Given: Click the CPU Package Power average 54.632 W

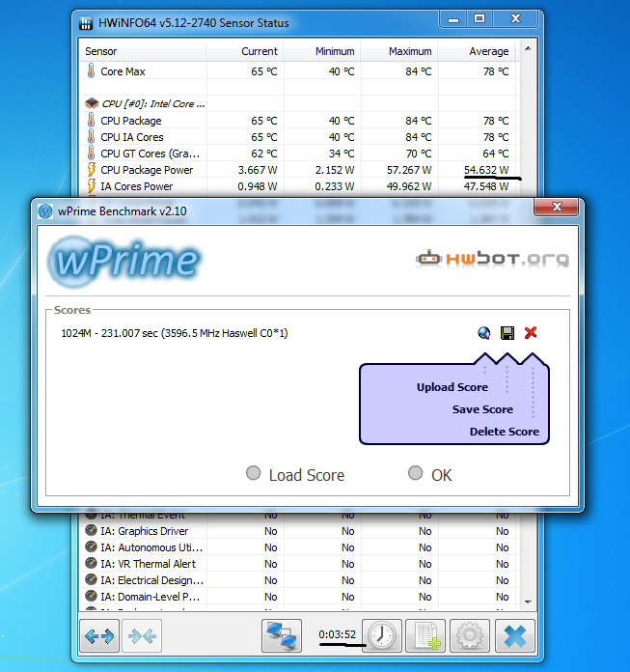Looking at the screenshot, I should click(x=486, y=170).
